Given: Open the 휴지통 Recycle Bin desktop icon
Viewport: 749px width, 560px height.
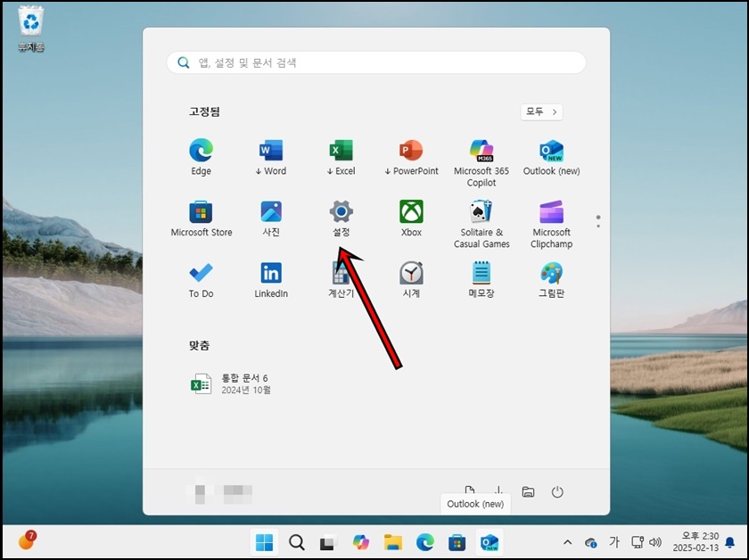Looking at the screenshot, I should (31, 29).
